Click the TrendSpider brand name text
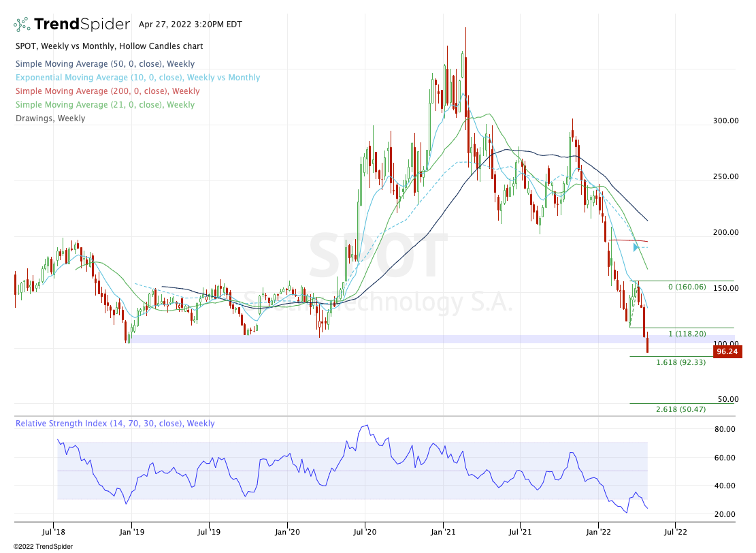 click(82, 24)
